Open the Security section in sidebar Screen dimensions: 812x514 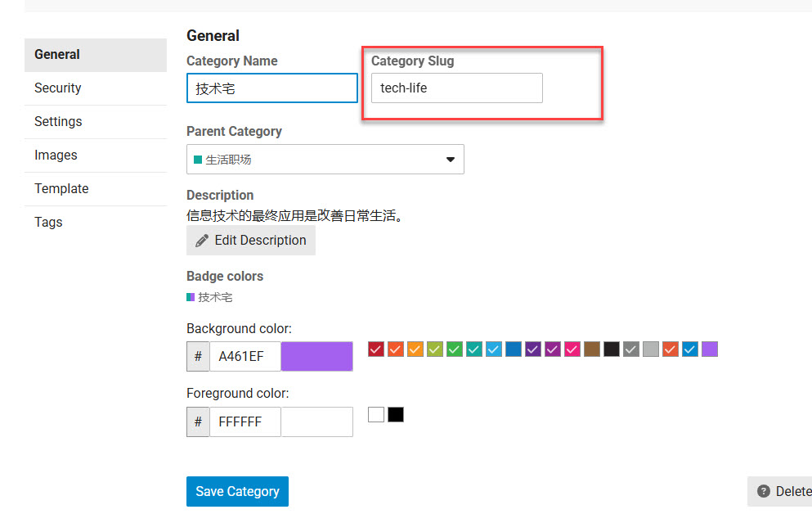pyautogui.click(x=58, y=88)
